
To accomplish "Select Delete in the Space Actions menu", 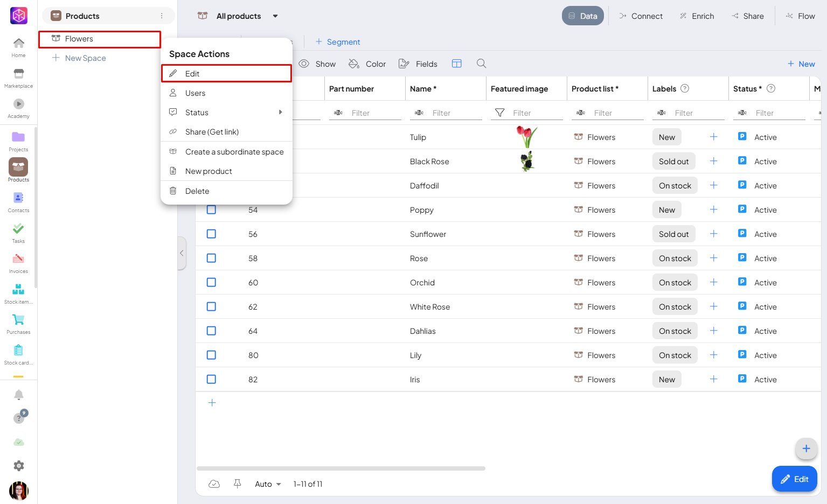I will pyautogui.click(x=197, y=191).
